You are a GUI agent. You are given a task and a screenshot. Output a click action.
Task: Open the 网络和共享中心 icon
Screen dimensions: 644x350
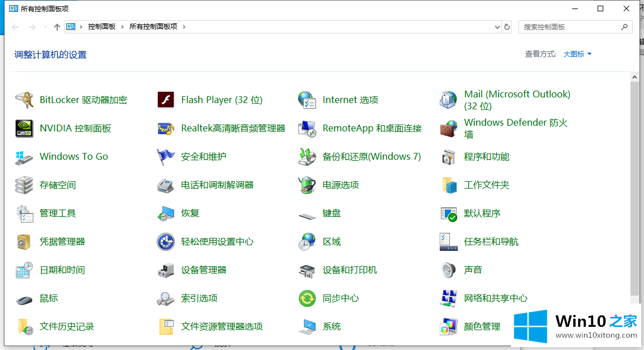(448, 298)
